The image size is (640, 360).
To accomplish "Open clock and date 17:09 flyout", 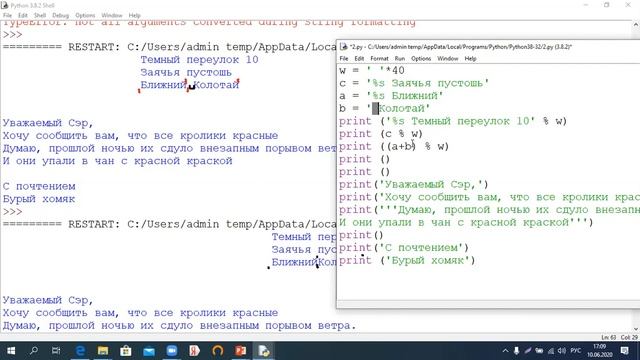I will click(x=600, y=351).
